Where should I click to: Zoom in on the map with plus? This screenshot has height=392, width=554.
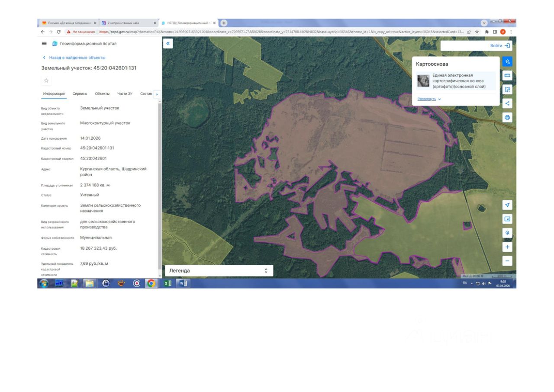[508, 247]
